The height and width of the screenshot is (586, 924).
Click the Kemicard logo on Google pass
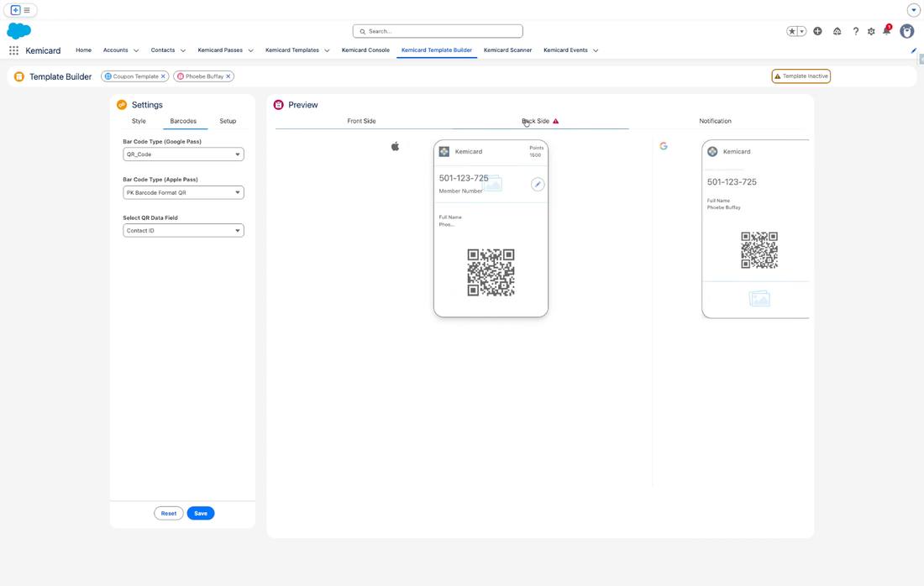click(712, 151)
